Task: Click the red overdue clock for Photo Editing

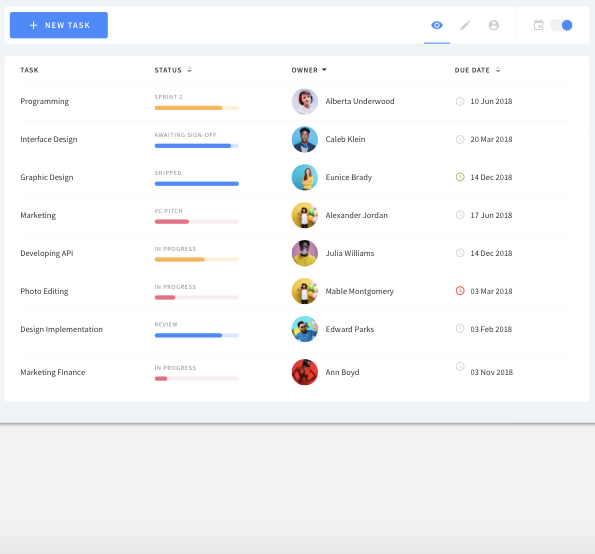Action: click(460, 291)
